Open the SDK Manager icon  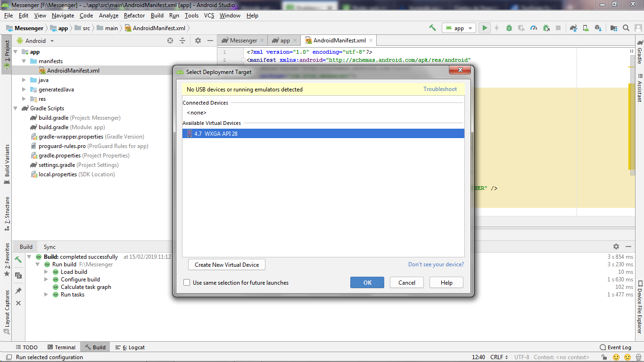tap(598, 28)
